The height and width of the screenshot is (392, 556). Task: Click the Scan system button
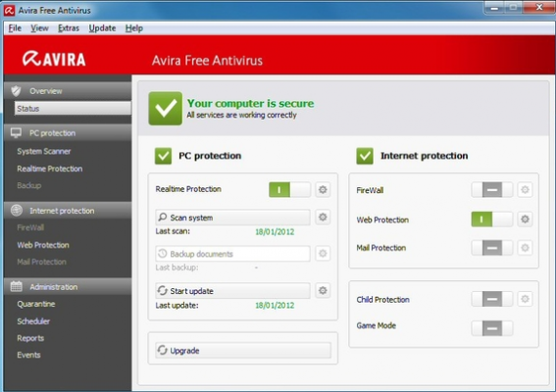coord(232,218)
